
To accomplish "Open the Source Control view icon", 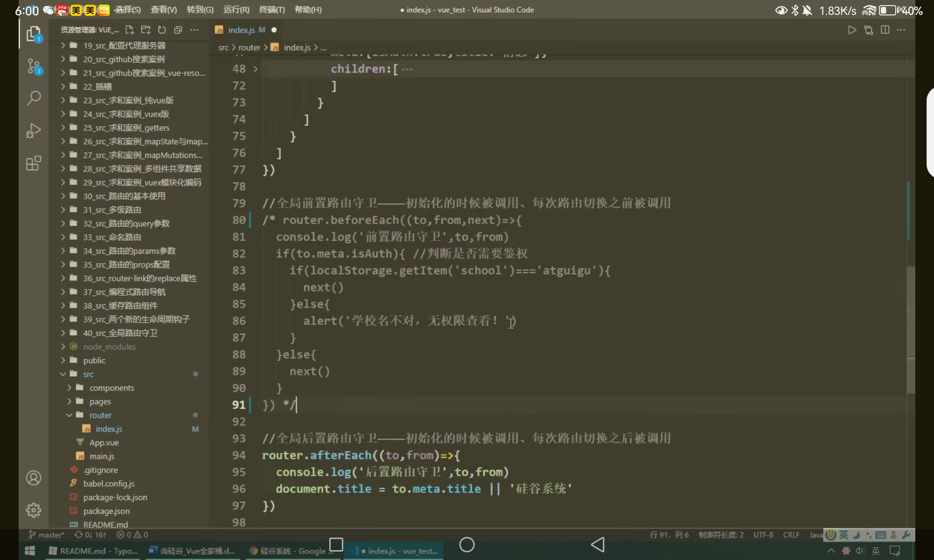I will coord(34,66).
